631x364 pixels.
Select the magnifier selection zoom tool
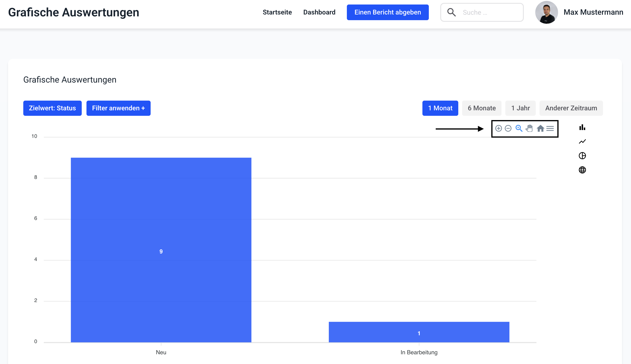point(519,129)
